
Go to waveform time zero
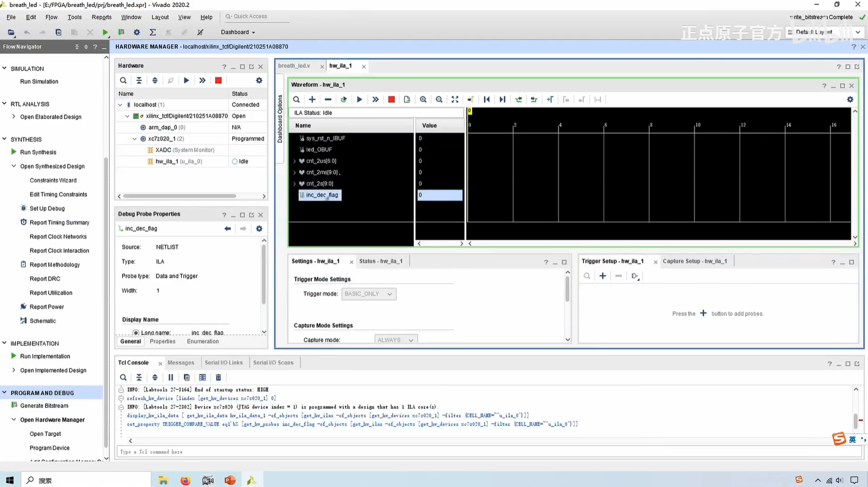point(486,100)
